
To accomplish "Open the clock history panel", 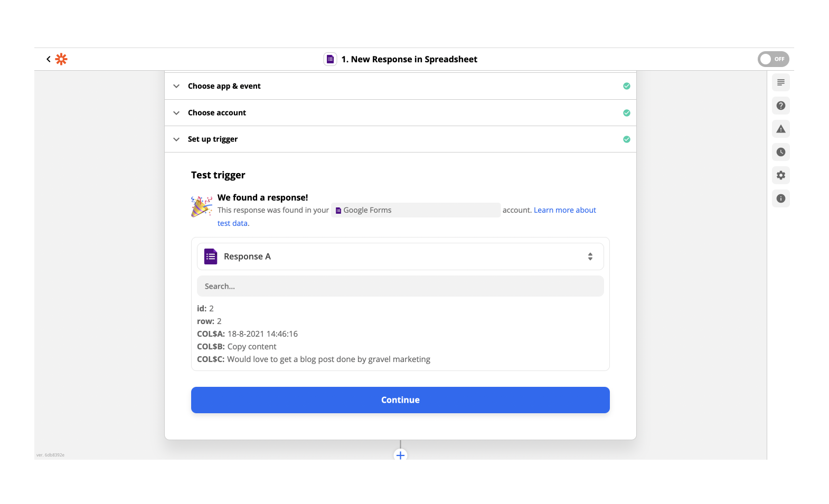I will click(x=780, y=152).
